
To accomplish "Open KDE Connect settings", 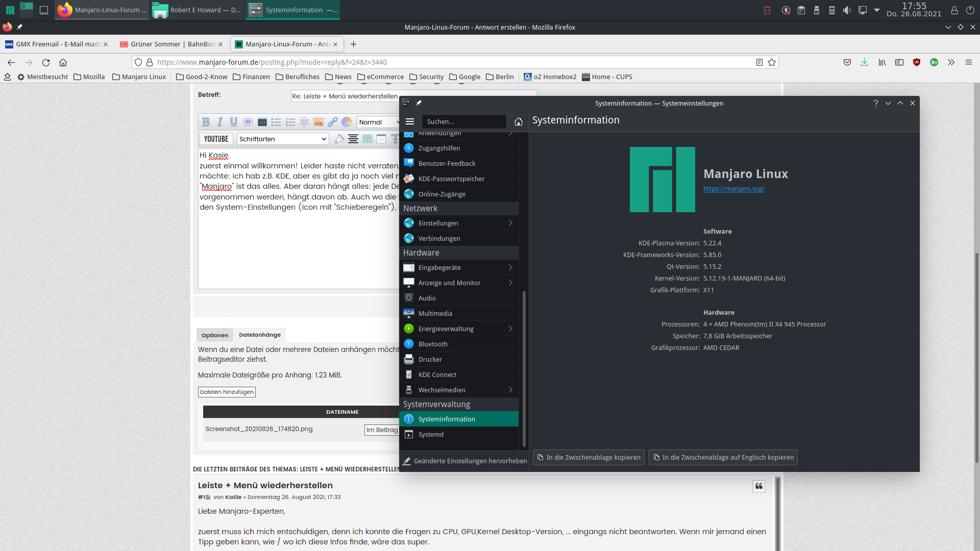I will coord(459,374).
